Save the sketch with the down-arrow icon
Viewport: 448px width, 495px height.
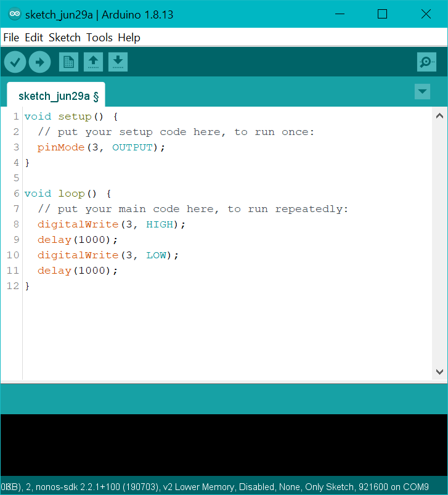pyautogui.click(x=118, y=62)
